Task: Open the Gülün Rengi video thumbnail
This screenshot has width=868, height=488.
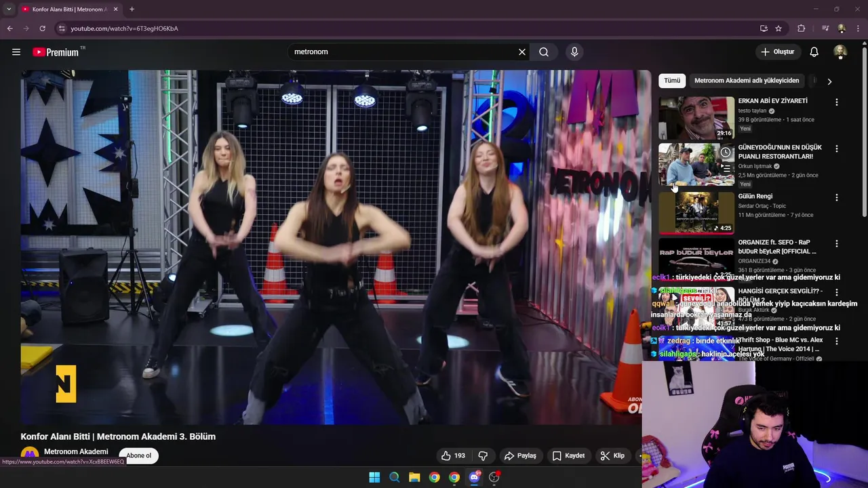Action: point(696,213)
